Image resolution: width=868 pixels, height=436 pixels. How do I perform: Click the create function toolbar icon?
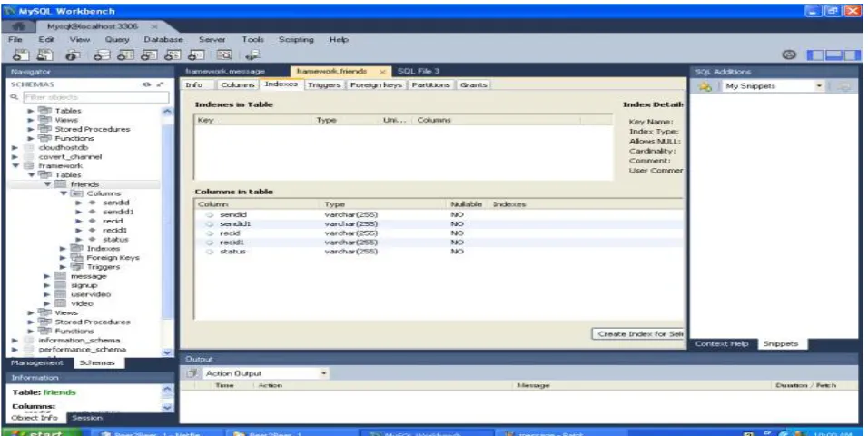198,54
